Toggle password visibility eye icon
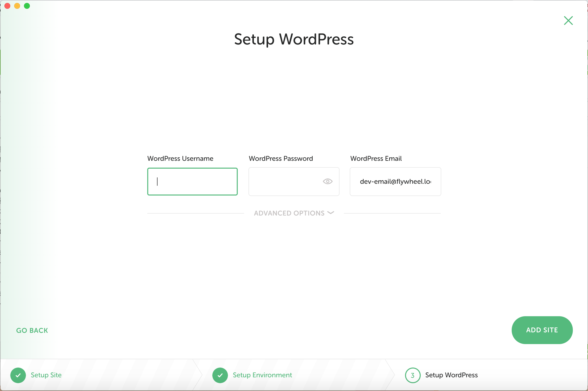 pos(328,181)
